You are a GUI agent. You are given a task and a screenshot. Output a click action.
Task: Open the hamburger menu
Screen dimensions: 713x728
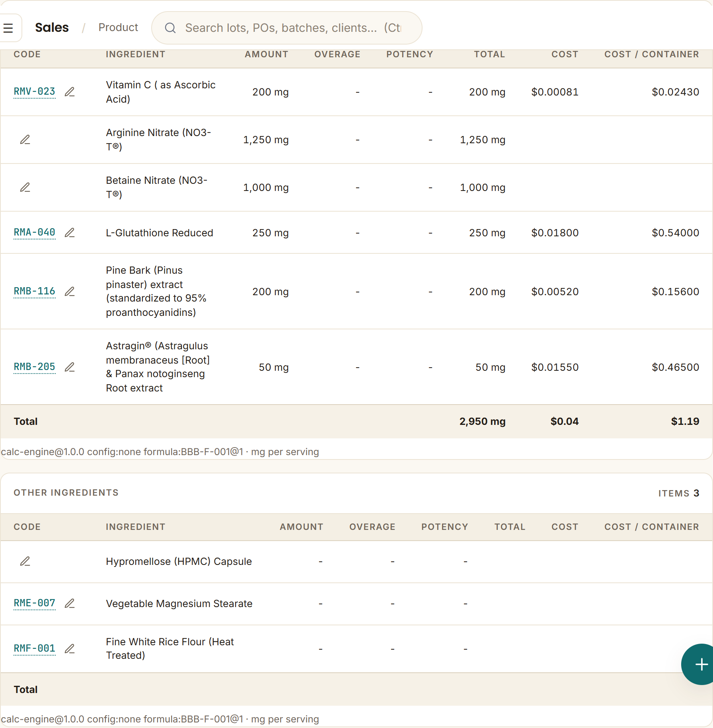pyautogui.click(x=8, y=28)
